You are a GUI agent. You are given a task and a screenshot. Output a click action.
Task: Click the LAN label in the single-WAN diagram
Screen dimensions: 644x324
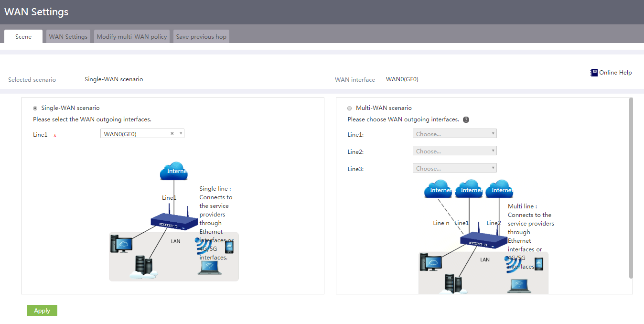(x=176, y=241)
